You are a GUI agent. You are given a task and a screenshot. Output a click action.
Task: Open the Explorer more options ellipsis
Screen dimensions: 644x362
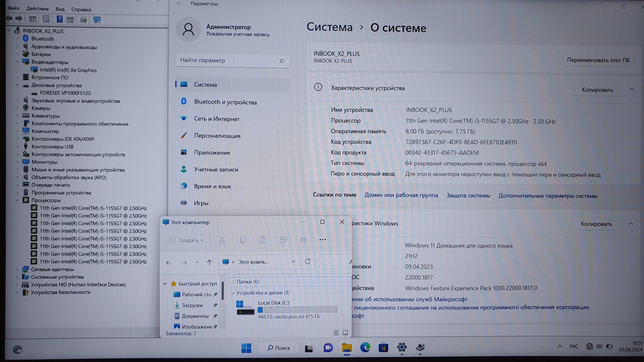click(x=323, y=240)
